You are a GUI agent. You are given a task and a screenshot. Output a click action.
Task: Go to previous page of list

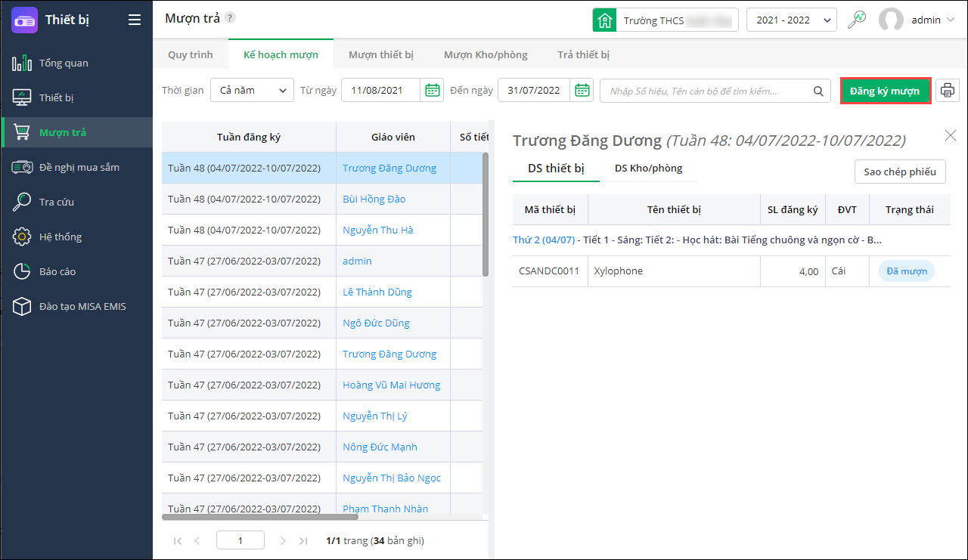click(x=197, y=540)
